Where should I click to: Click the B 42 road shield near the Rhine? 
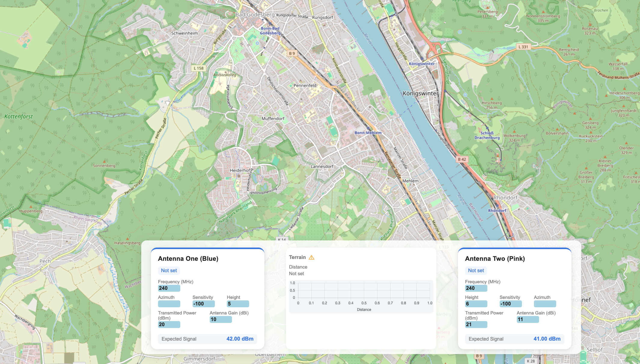462,159
